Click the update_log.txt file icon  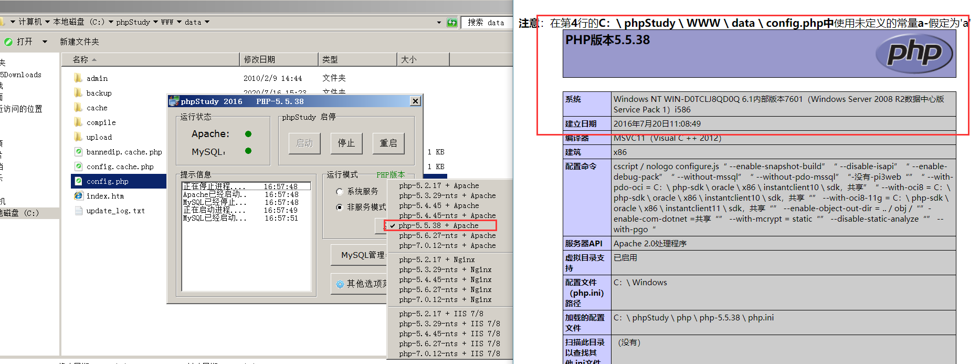[78, 210]
